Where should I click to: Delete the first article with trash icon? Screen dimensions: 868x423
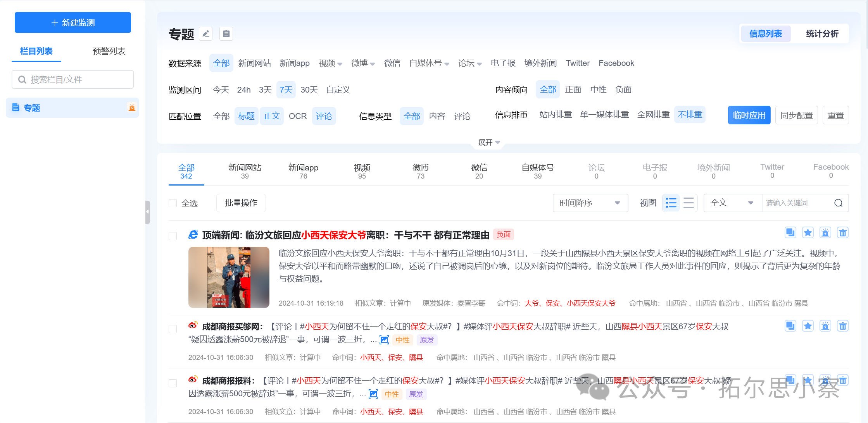pyautogui.click(x=842, y=233)
